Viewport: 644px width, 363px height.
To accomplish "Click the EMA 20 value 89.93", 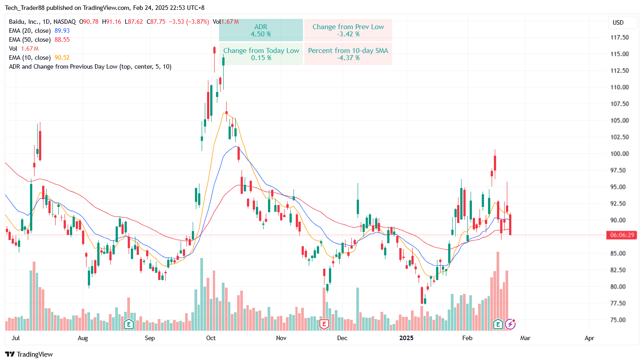I will (61, 31).
